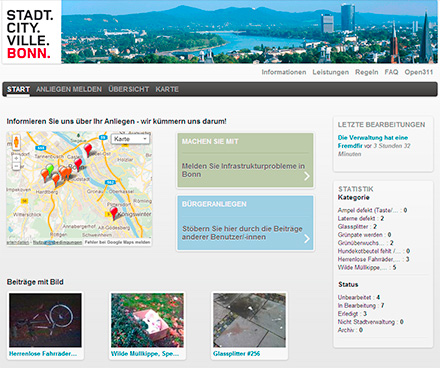Select the green marker pin on map
Viewport: 440px width, 368px height.
[50, 169]
